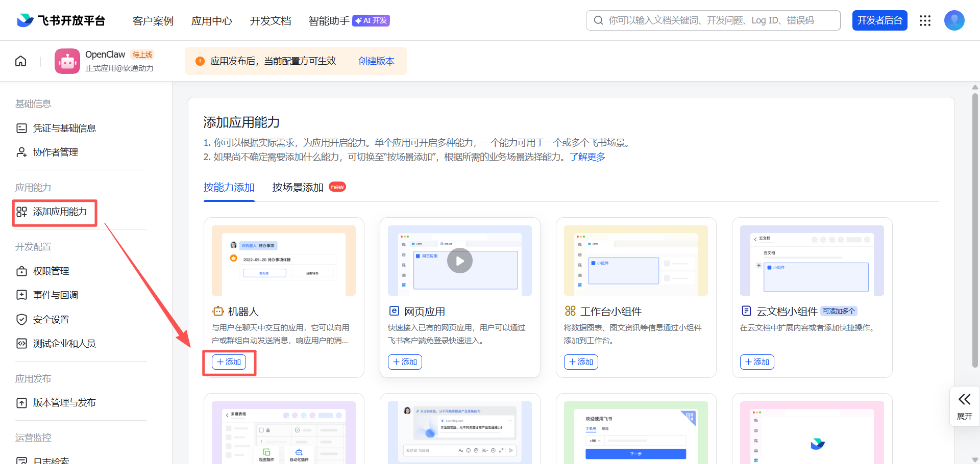Switch to 按场景添加 tab

pos(298,187)
